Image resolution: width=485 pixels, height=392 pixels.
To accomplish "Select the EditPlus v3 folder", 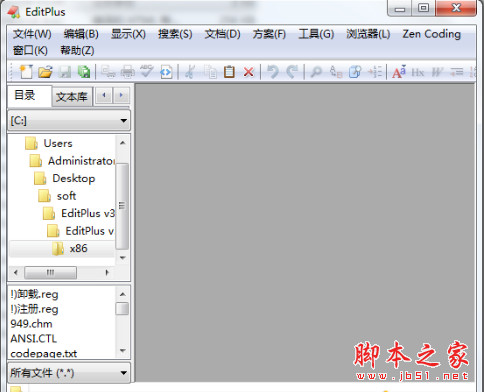I will [79, 213].
